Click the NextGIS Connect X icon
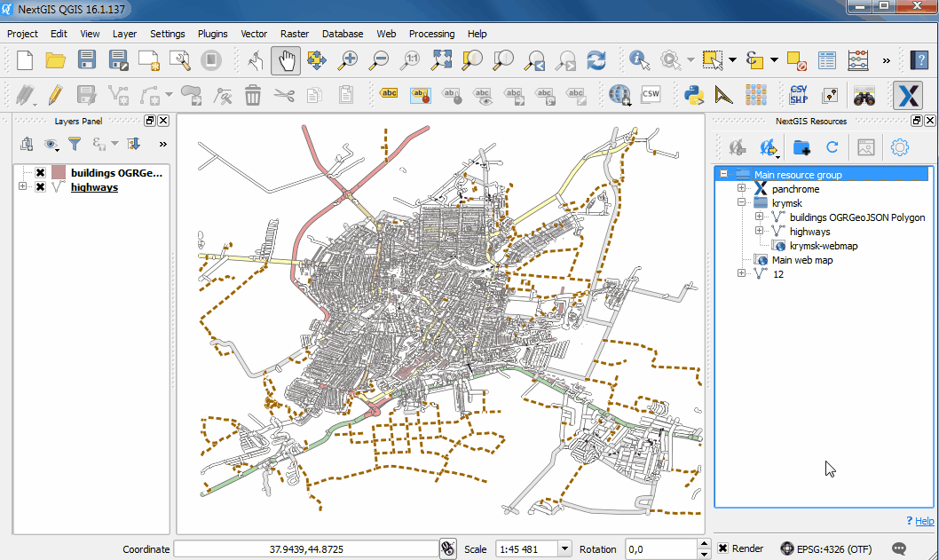Screen dimensions: 939x560 (907, 95)
